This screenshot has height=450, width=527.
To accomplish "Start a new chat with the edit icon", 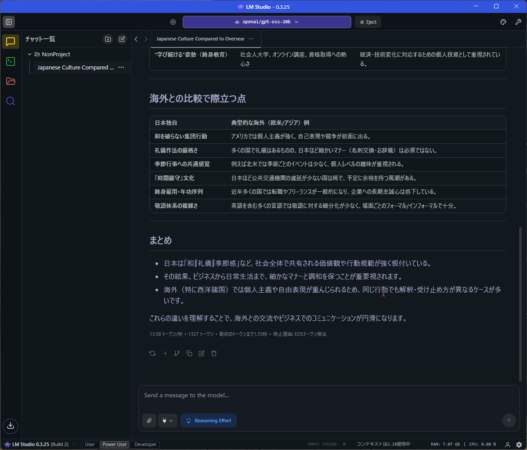I will pos(122,39).
